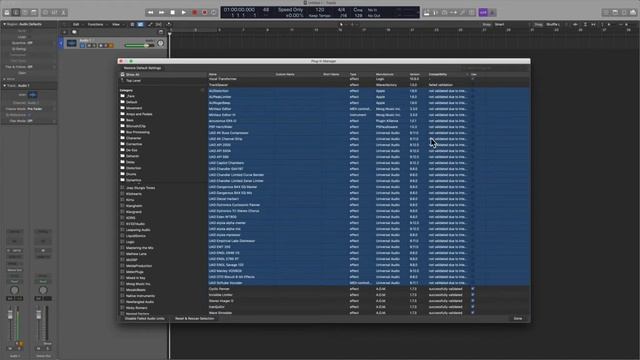640x360 pixels.
Task: Toggle Use checkbox for Invisible Limiter
Action: click(x=473, y=295)
